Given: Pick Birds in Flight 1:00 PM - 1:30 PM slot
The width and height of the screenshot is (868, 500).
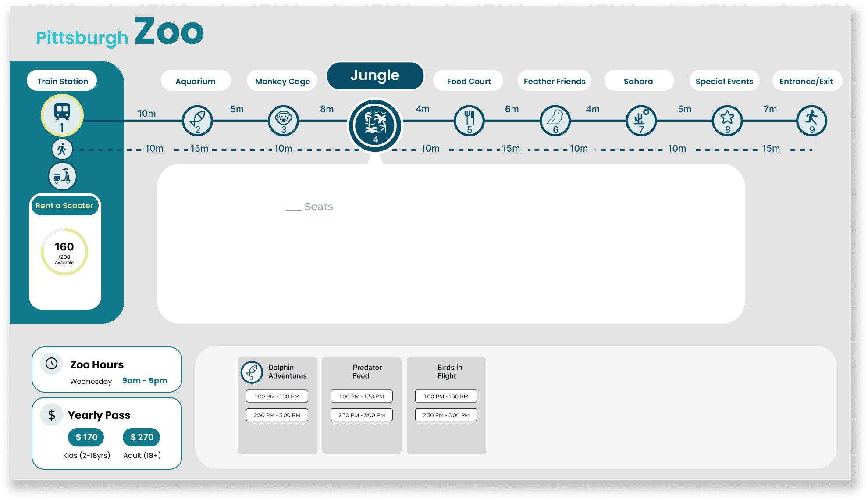Looking at the screenshot, I should click(x=446, y=396).
